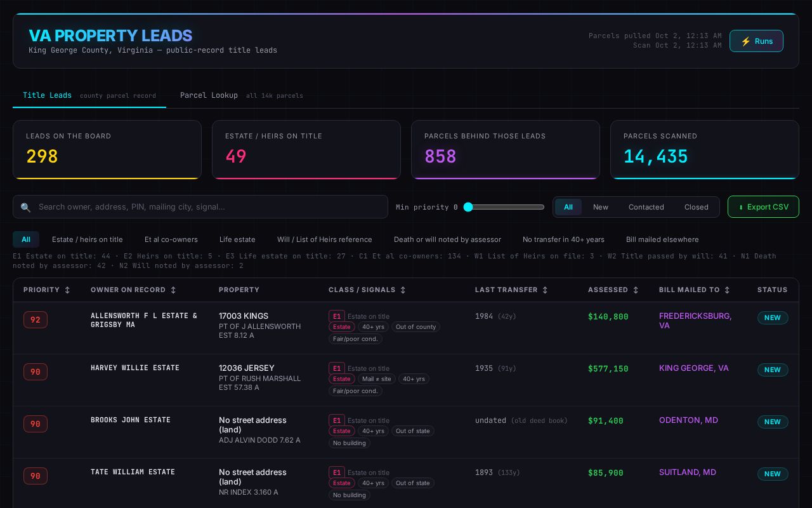The image size is (812, 508).
Task: Filter status to Closed
Action: click(x=697, y=207)
